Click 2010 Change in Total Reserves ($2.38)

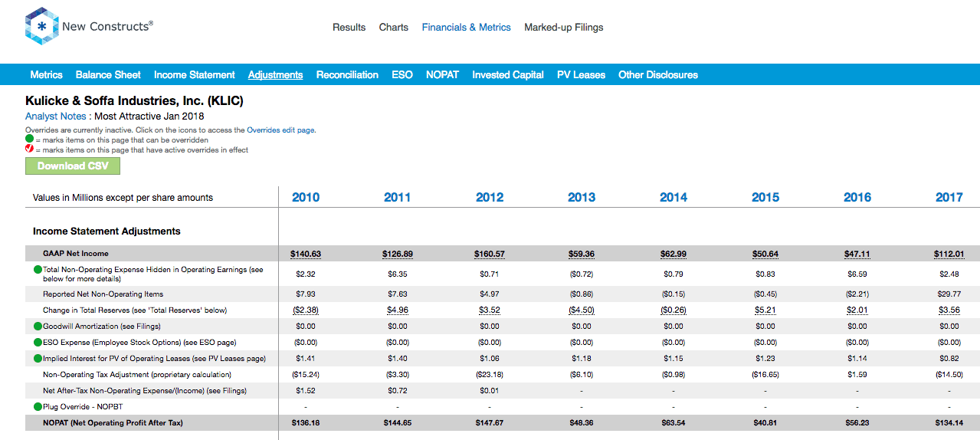306,310
